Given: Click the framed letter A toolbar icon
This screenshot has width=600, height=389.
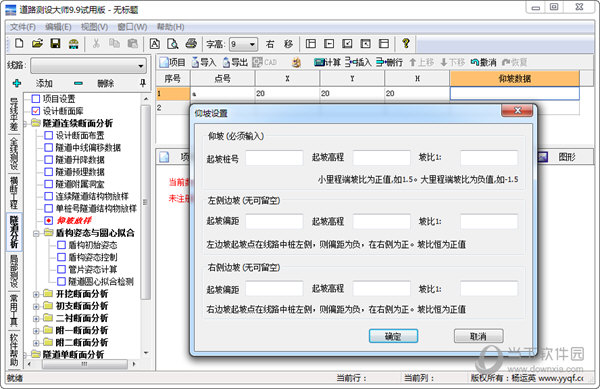Looking at the screenshot, I should coord(155,44).
